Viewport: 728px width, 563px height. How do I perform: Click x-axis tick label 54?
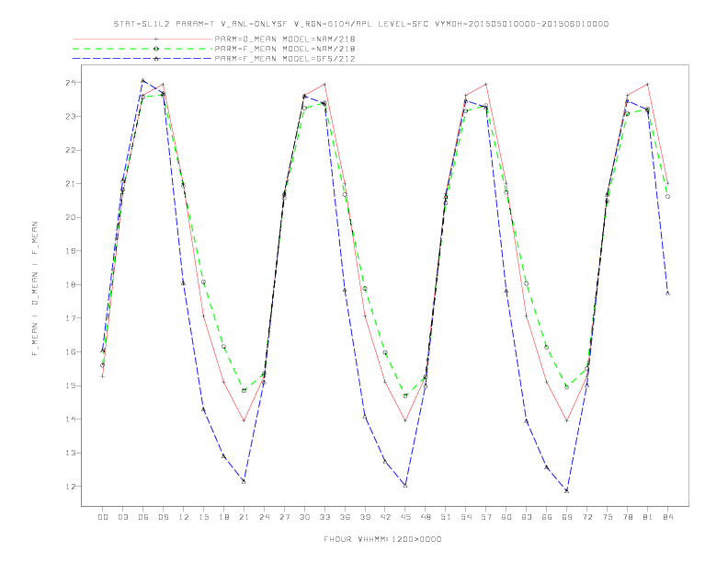pyautogui.click(x=466, y=517)
